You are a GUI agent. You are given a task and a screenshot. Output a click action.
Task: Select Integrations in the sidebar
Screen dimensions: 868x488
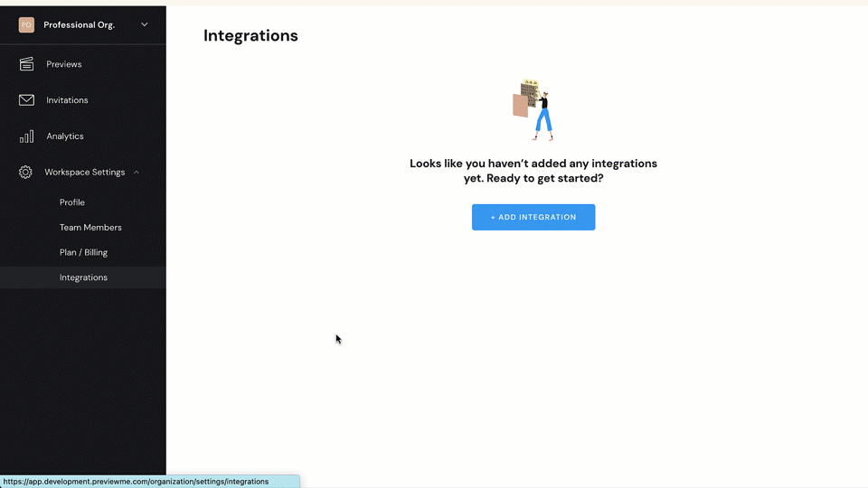83,277
